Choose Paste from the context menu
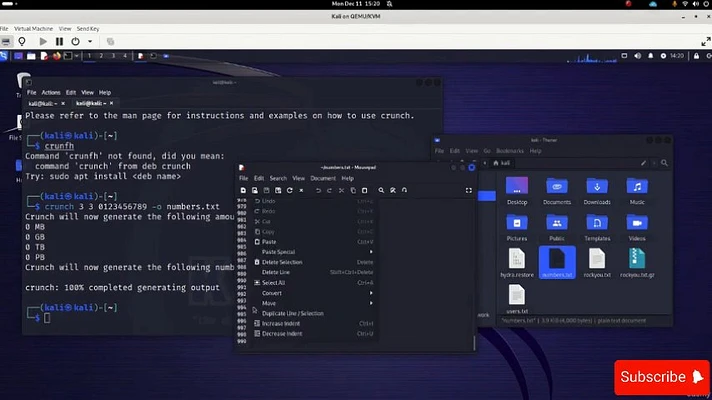Viewport: 712px width, 400px height. pos(314,242)
